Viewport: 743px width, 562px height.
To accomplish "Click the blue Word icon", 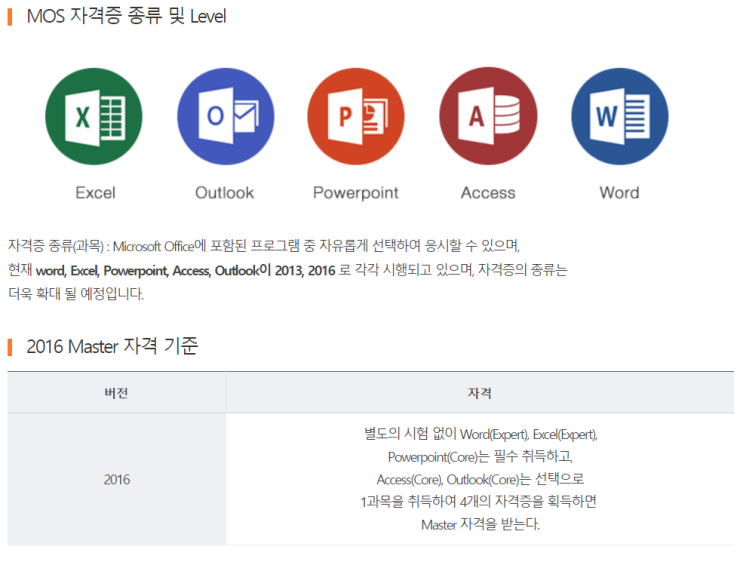I will (x=619, y=117).
